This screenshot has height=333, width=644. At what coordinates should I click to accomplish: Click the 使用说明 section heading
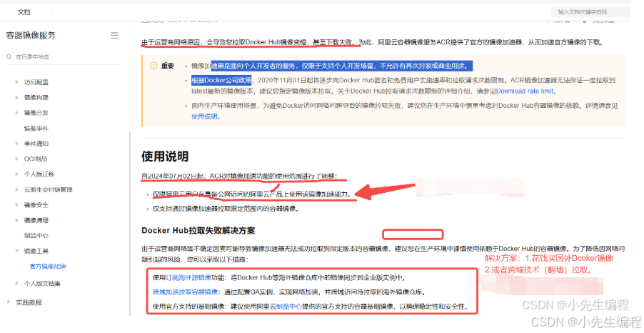(x=165, y=156)
